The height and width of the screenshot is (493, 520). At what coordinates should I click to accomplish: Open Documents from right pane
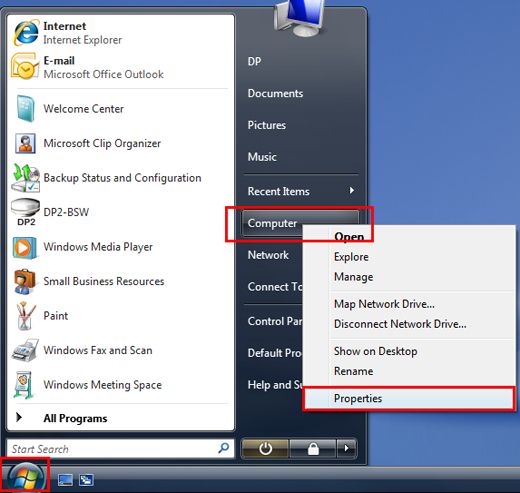click(275, 93)
